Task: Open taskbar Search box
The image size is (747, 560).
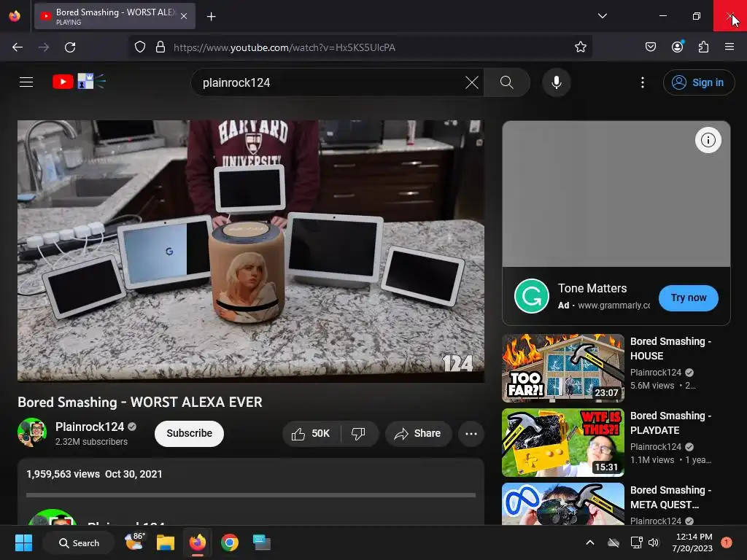Action: pos(79,542)
